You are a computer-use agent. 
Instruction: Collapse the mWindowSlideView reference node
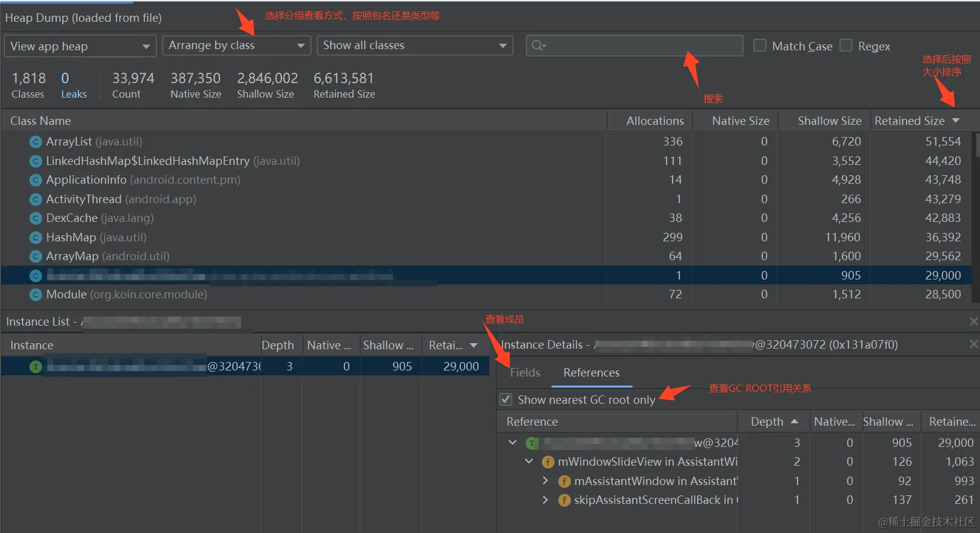point(529,461)
